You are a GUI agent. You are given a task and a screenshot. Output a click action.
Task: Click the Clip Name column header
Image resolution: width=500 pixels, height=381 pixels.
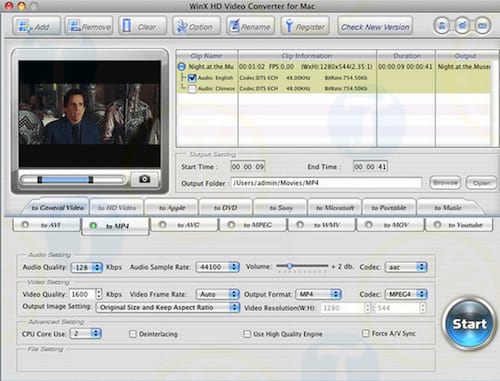pyautogui.click(x=207, y=56)
